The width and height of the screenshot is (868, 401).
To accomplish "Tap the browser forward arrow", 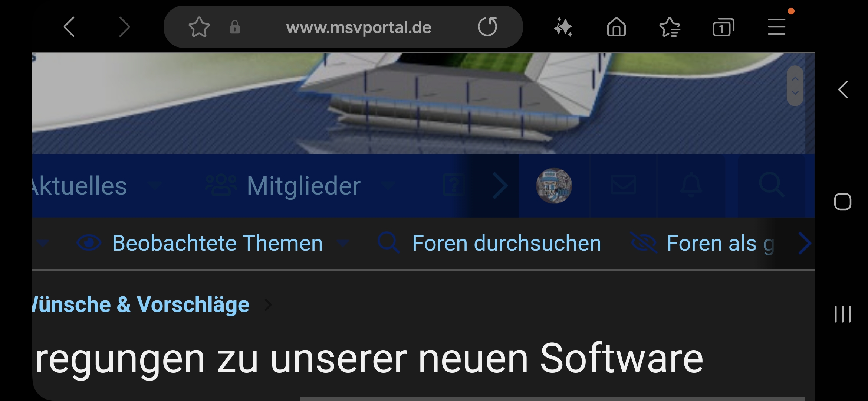I will (124, 27).
